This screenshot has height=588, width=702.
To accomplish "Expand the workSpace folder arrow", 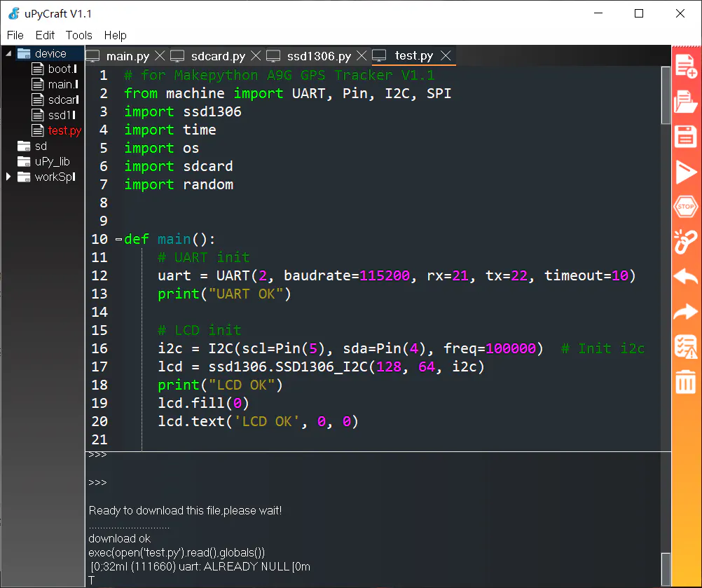I will [x=9, y=177].
